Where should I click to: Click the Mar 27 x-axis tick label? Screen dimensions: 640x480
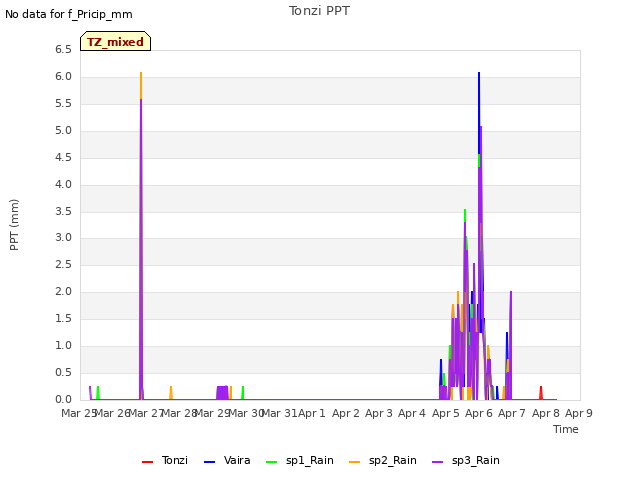coord(146,413)
